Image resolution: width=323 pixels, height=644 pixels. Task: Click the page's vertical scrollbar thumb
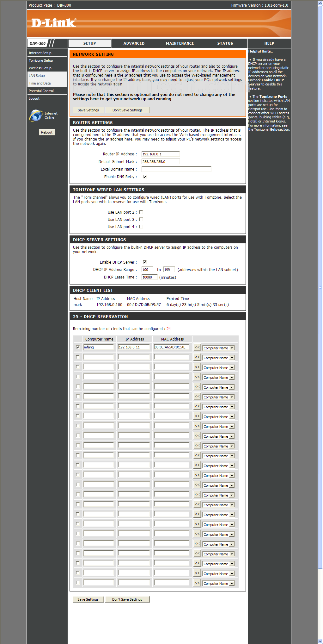pyautogui.click(x=320, y=288)
